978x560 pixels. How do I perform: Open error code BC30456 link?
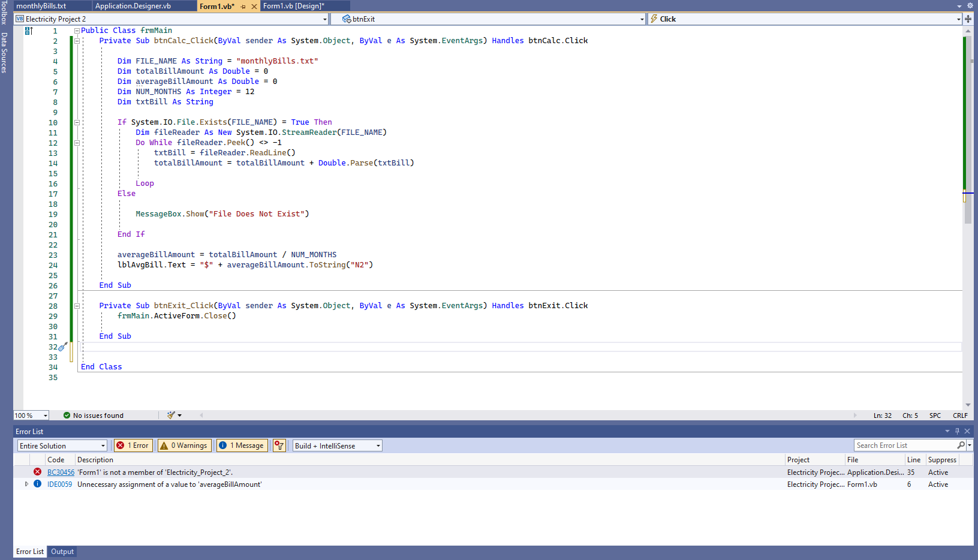pyautogui.click(x=61, y=472)
